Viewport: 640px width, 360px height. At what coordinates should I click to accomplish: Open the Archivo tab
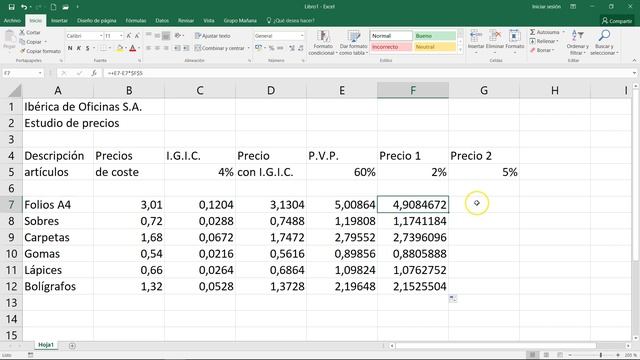click(12, 20)
